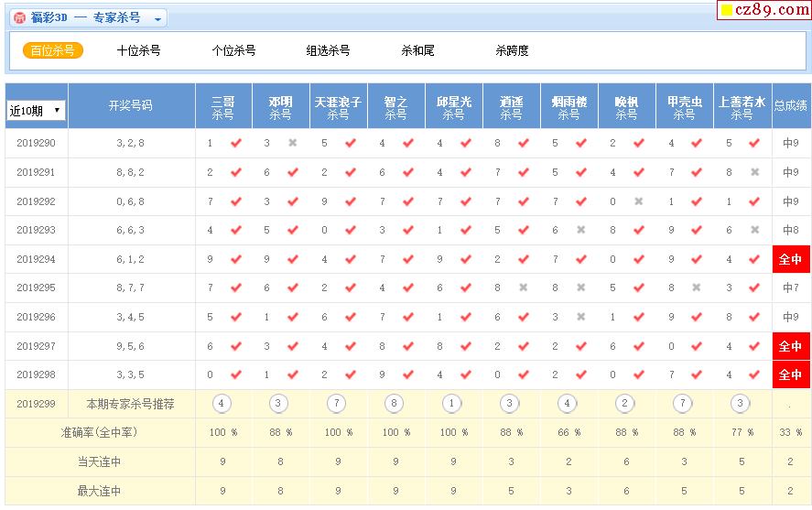
Task: Click the 三哥杀号 column header
Action: pos(223,105)
